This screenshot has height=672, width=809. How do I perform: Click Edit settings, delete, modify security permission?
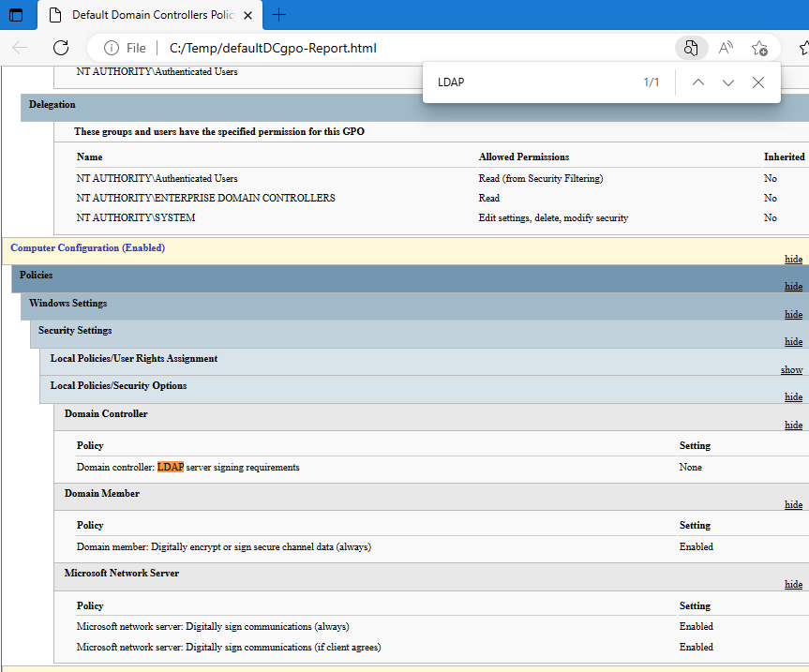pos(553,217)
